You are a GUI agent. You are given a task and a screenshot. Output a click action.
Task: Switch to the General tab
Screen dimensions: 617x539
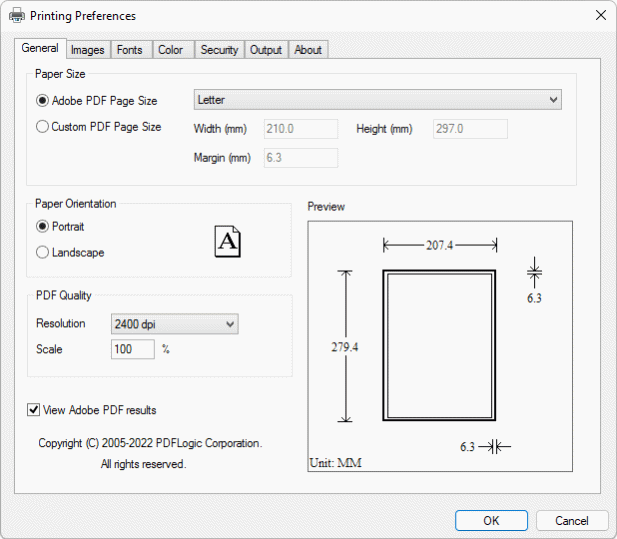click(x=40, y=48)
